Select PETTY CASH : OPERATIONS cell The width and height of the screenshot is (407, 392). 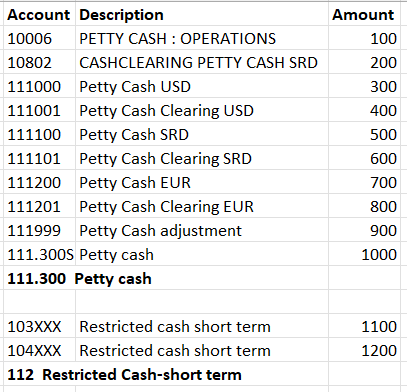point(202,38)
